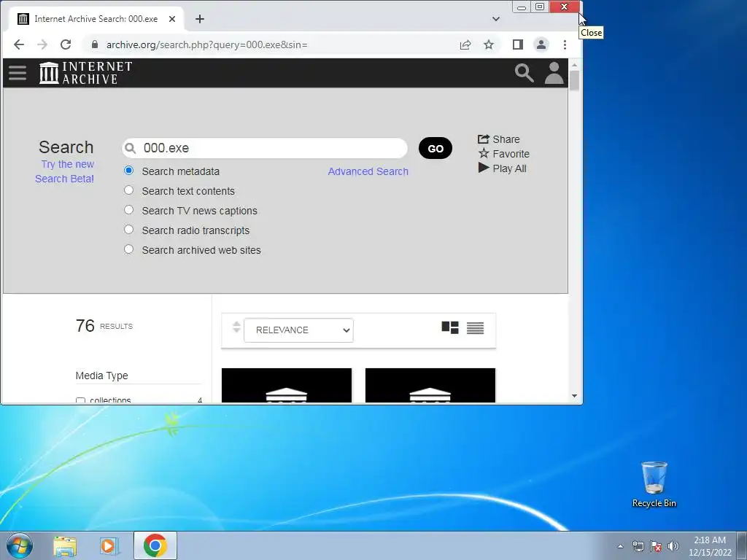Viewport: 747px width, 560px height.
Task: Select Search radio transcripts option
Action: (128, 230)
